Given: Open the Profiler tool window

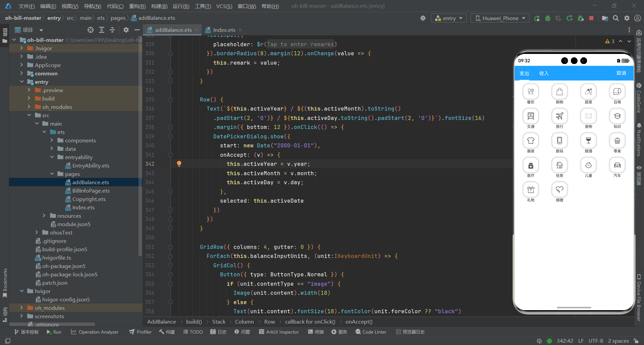Looking at the screenshot, I should click(140, 332).
